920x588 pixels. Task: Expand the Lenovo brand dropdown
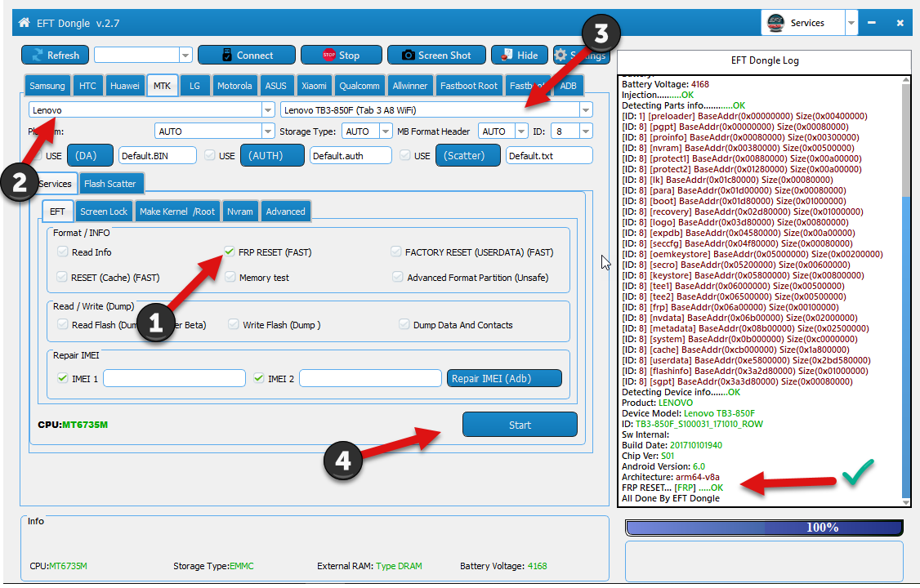point(267,109)
